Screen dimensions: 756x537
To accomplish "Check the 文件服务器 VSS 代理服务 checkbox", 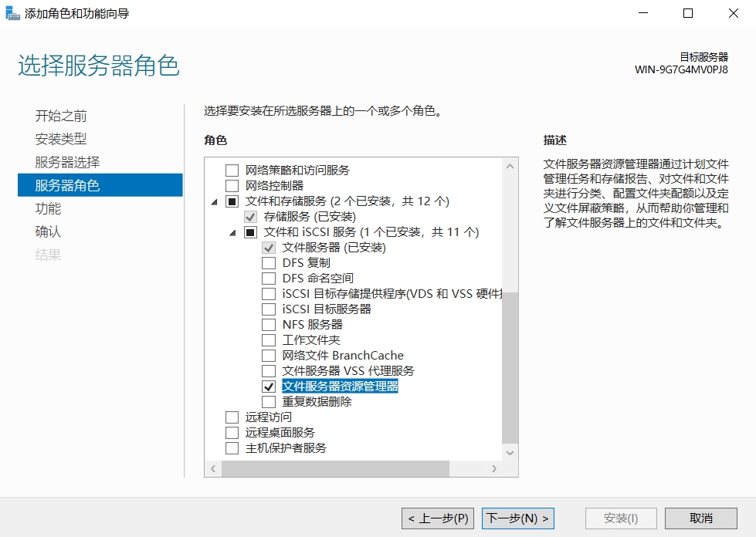I will click(269, 371).
